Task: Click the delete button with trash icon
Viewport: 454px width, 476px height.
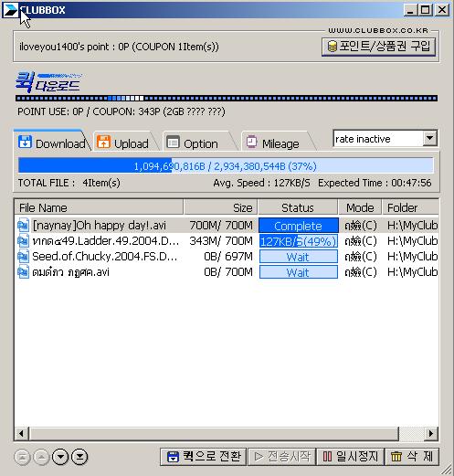Action: pos(412,457)
